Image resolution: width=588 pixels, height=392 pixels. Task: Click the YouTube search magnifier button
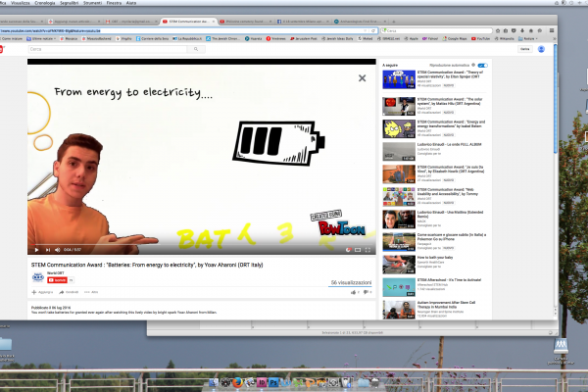(x=196, y=49)
